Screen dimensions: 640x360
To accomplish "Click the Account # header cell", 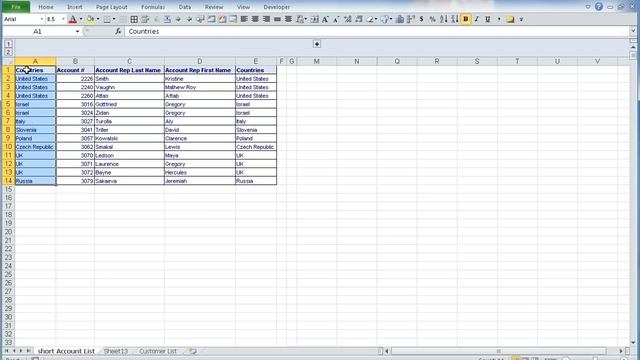I will [x=75, y=70].
